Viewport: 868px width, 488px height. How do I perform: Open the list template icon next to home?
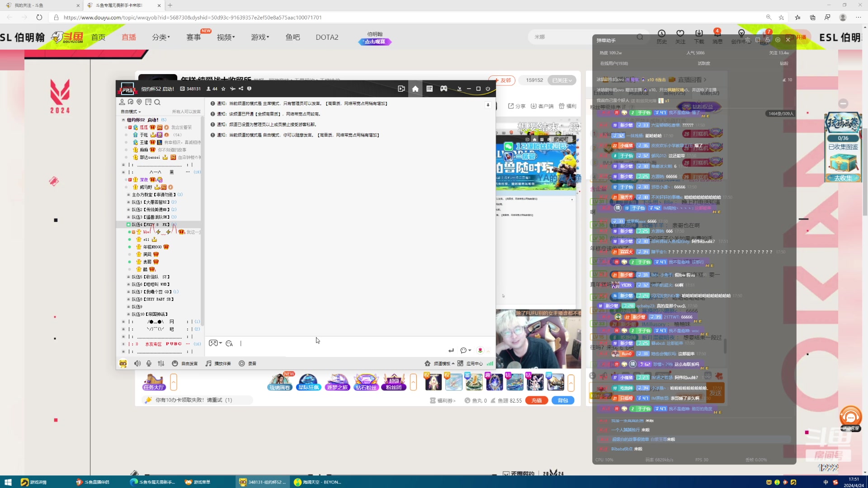(429, 89)
